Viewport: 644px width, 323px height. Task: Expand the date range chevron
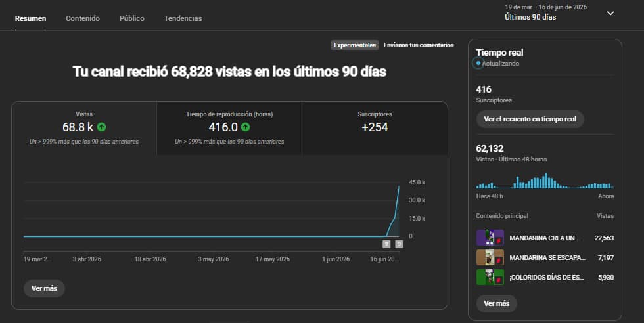tap(610, 13)
